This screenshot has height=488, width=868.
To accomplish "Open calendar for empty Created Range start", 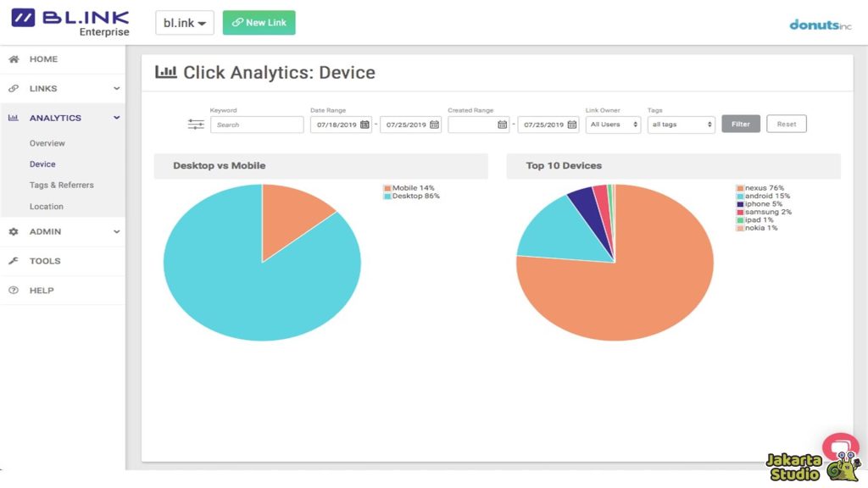I will (502, 125).
